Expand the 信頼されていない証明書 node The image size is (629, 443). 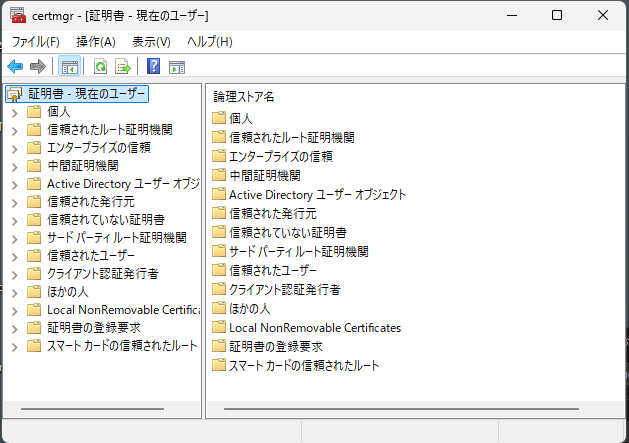coord(14,221)
